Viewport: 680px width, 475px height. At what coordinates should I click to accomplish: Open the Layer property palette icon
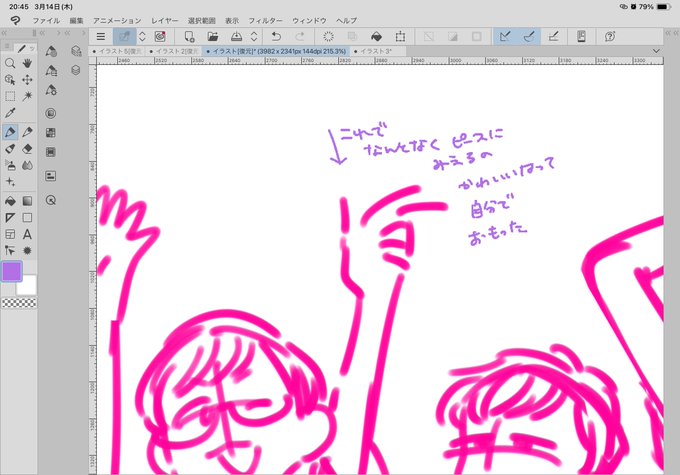tap(76, 51)
